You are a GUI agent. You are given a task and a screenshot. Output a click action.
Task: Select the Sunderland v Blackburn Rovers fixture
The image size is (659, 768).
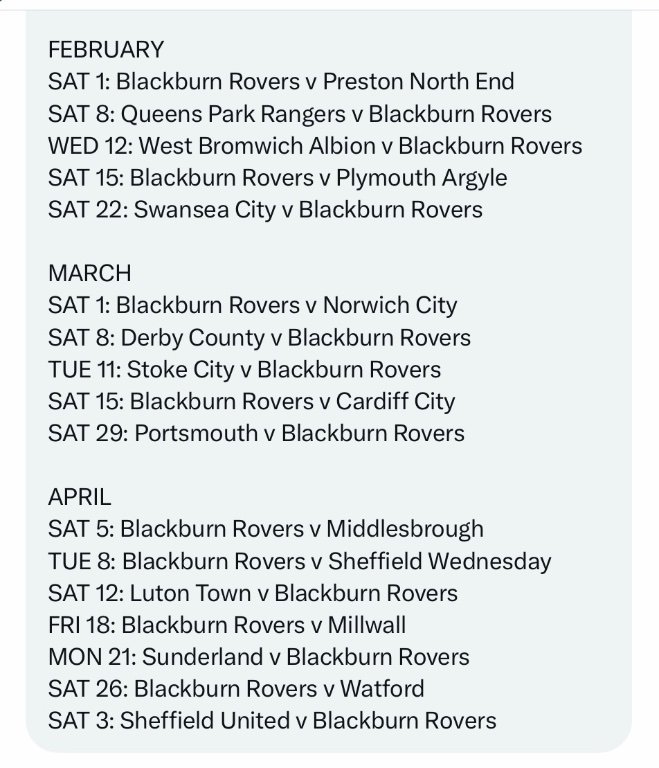tap(258, 657)
